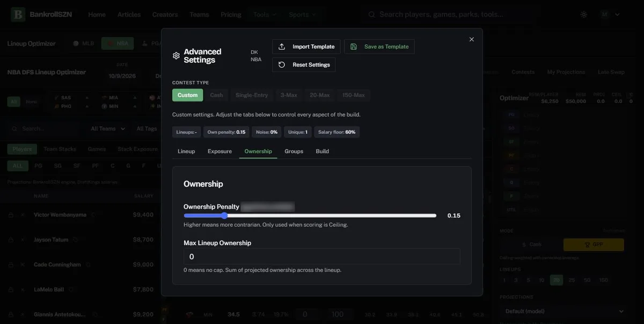Click the magnifier icon in player search
Screen dimensions: 644x324
(14, 129)
